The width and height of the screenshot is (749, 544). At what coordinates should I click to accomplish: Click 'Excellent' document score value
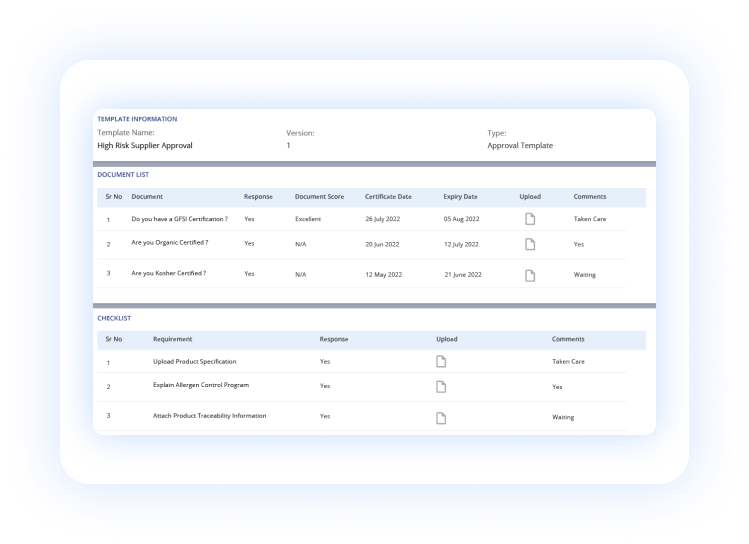pyautogui.click(x=308, y=219)
